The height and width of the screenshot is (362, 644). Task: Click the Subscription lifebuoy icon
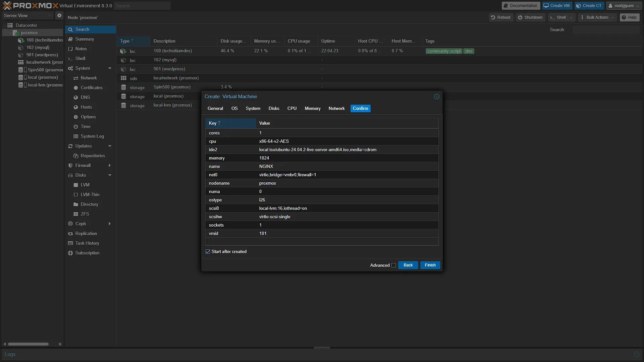(70, 253)
